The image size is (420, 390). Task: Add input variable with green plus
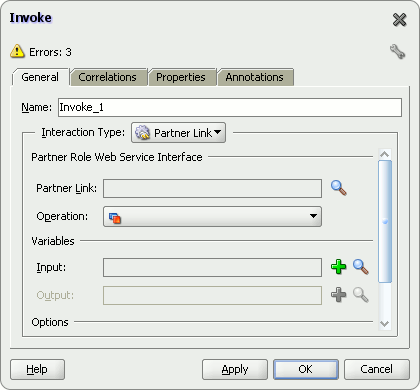point(339,267)
